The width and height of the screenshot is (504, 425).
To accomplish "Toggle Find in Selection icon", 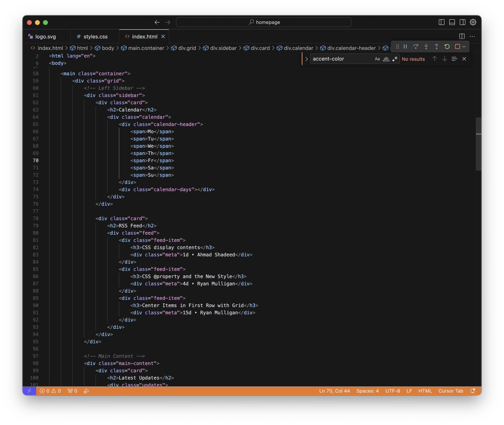I will click(454, 59).
